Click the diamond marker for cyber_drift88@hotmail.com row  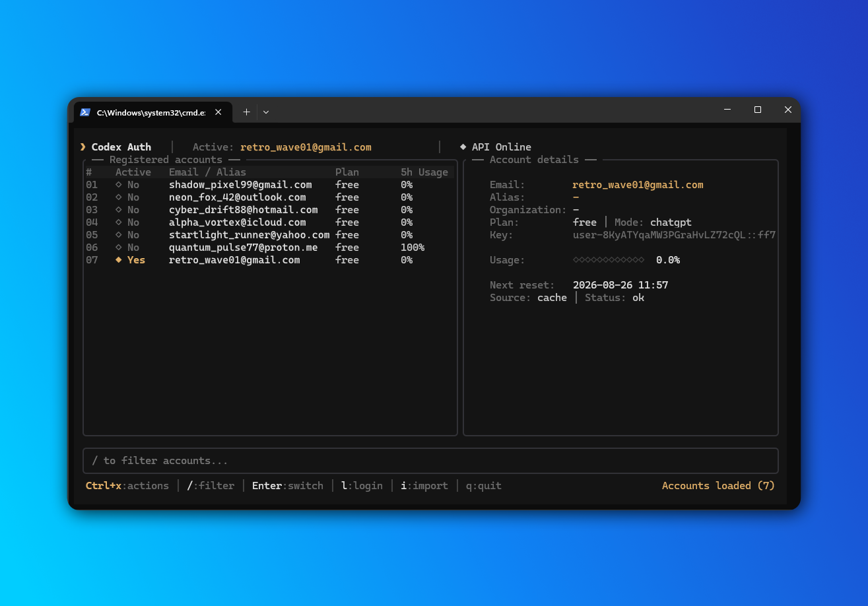pyautogui.click(x=119, y=210)
